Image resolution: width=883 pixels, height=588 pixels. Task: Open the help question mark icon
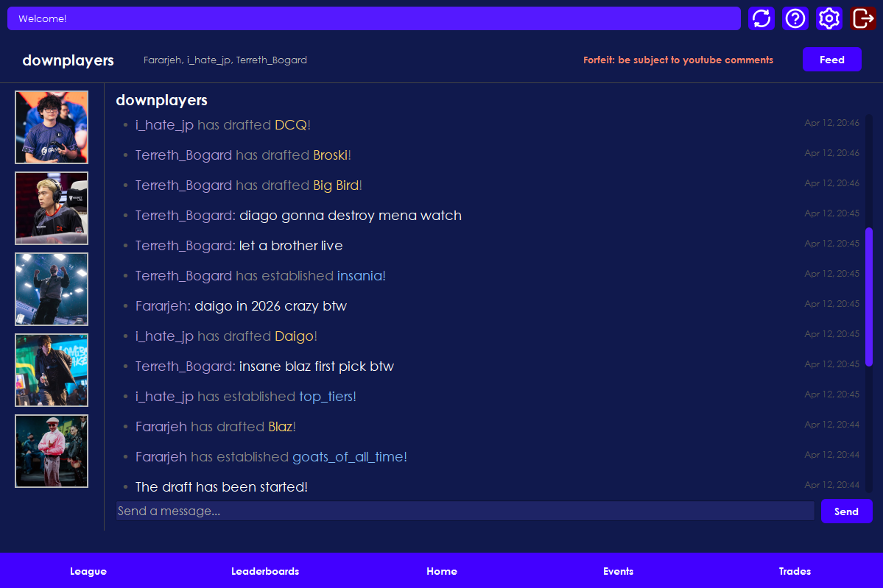point(795,18)
